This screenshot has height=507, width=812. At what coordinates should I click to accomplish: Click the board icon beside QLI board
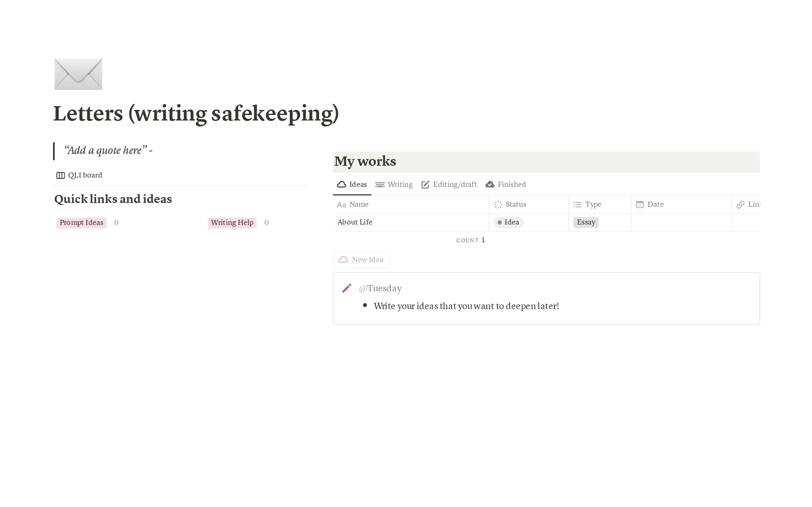60,175
